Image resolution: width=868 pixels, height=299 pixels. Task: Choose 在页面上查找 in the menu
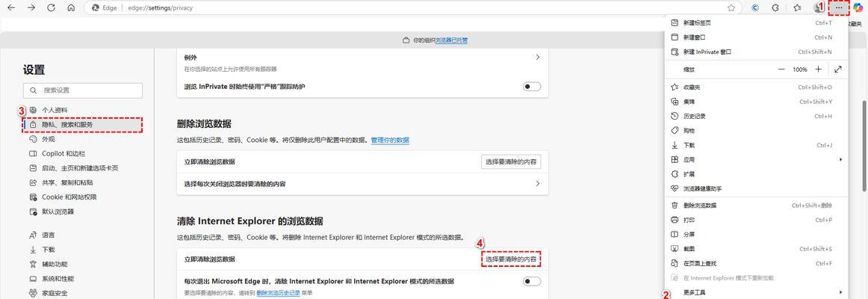click(x=756, y=263)
